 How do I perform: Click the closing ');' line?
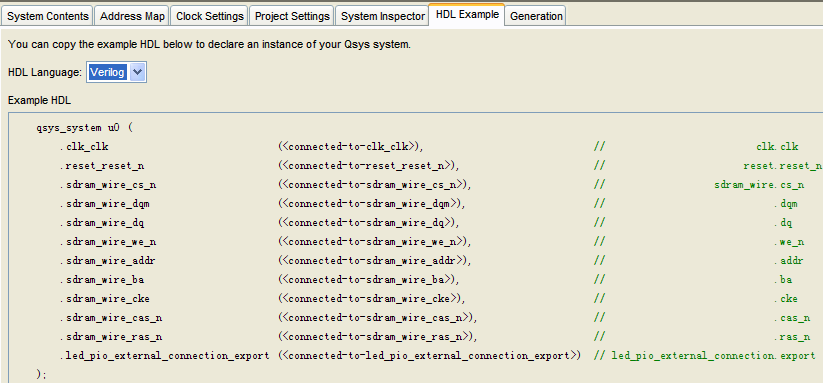pyautogui.click(x=42, y=375)
